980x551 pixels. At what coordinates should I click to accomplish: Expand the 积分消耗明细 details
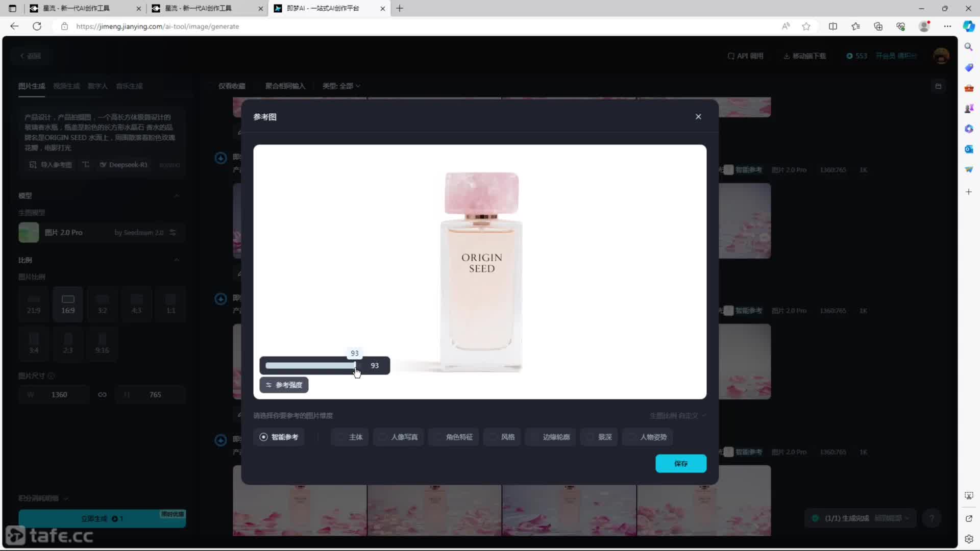coord(43,498)
